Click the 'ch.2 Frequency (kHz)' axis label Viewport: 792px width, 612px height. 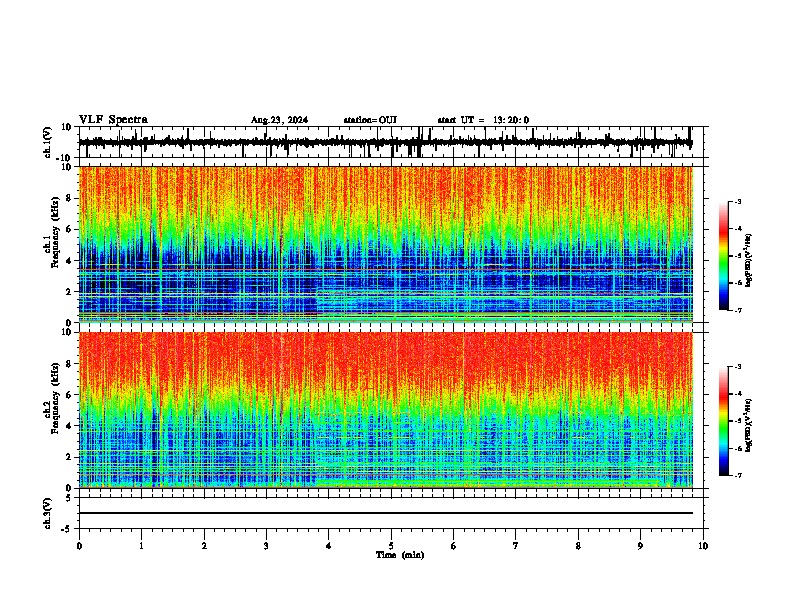pyautogui.click(x=51, y=398)
